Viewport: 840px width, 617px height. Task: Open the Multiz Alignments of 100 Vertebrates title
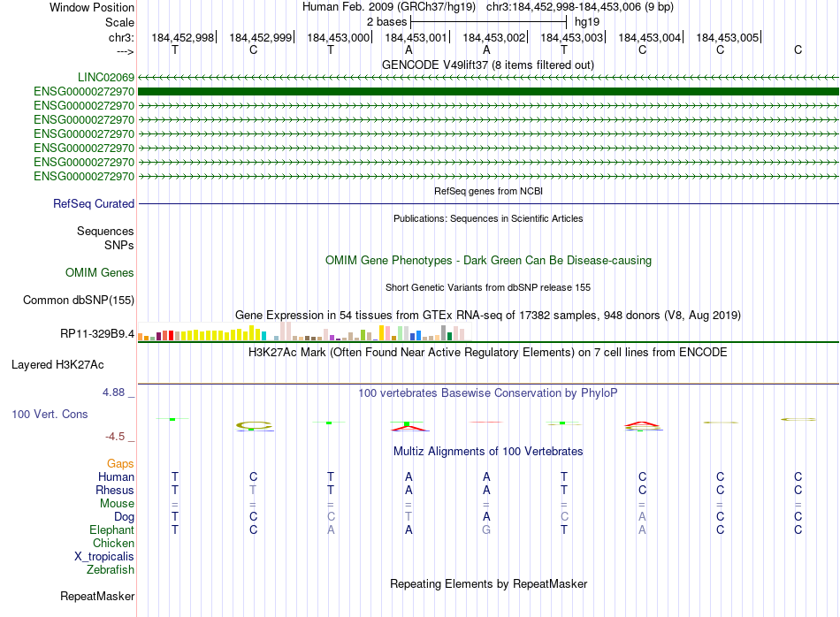pos(487,451)
